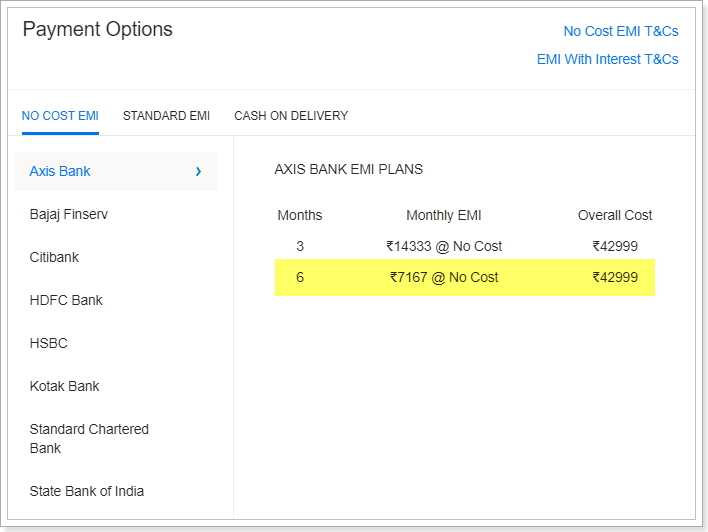708x532 pixels.
Task: Click the chevron arrow beside Axis Bank
Action: (198, 171)
